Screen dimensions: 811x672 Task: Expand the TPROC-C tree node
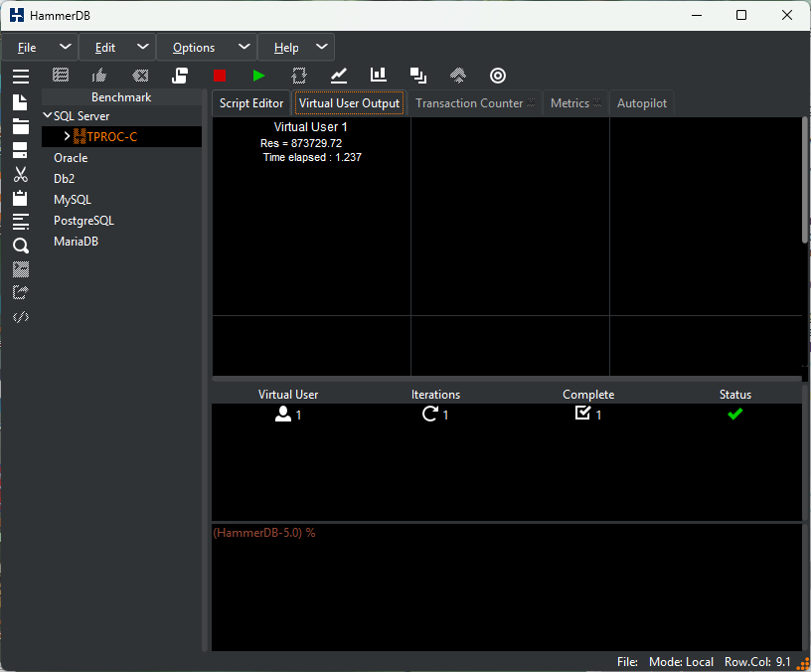(x=67, y=136)
